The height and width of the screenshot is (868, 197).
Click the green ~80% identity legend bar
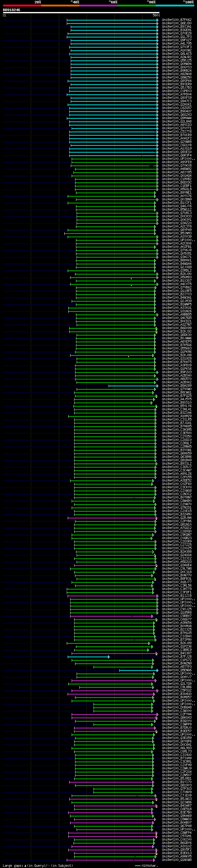[x=137, y=6]
